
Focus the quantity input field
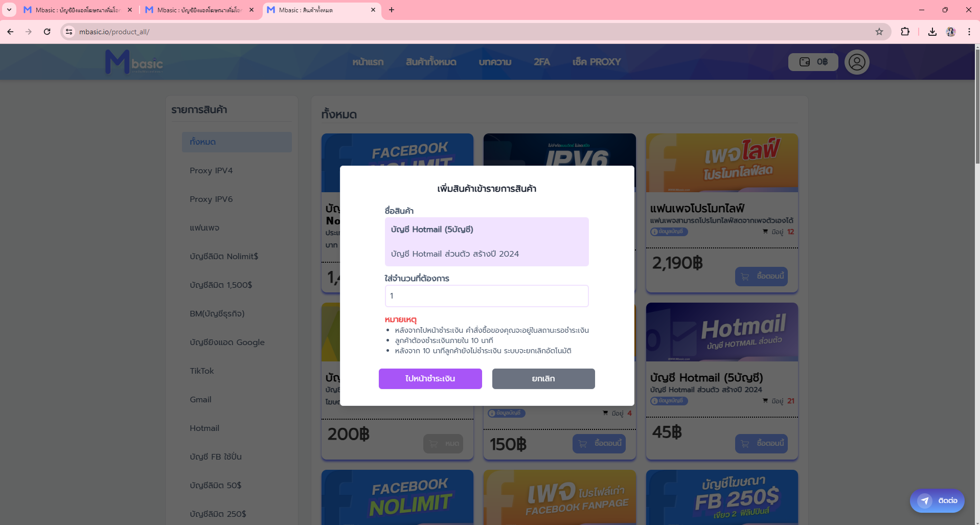487,296
